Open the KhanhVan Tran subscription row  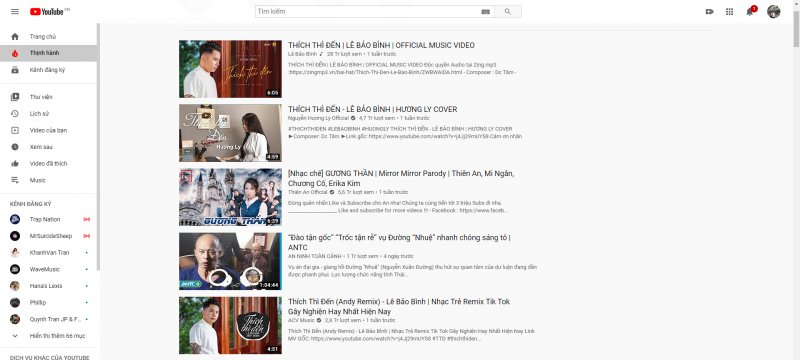pos(48,252)
